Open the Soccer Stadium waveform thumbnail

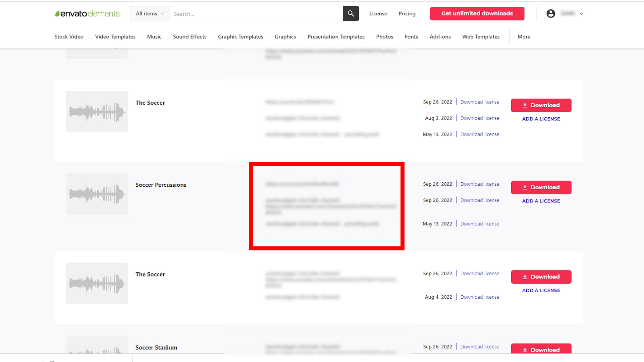pos(97,345)
